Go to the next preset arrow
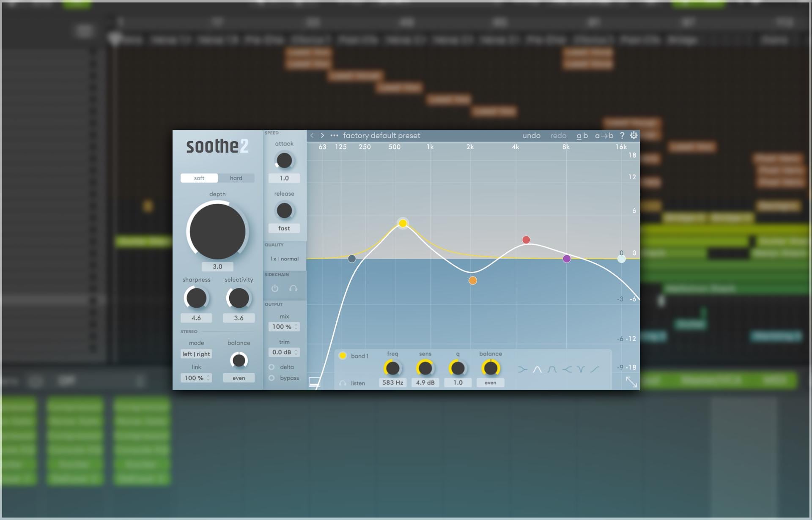The width and height of the screenshot is (812, 520). click(322, 136)
